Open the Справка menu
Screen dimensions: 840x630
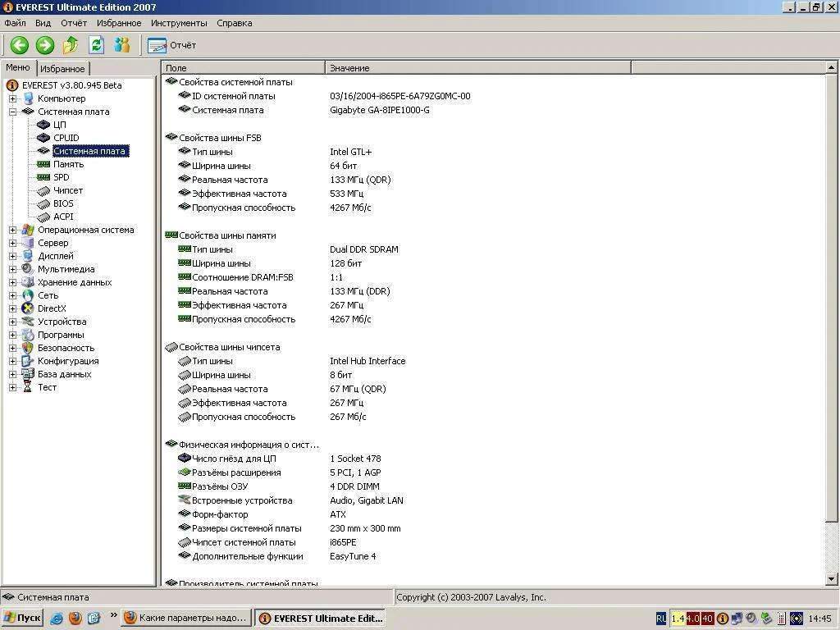coord(234,23)
